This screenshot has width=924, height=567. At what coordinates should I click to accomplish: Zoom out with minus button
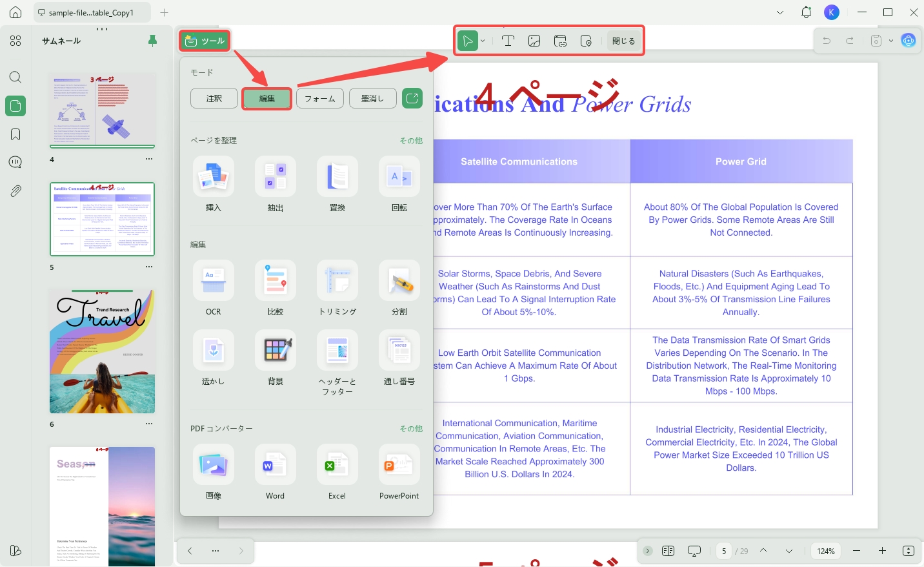pyautogui.click(x=856, y=551)
